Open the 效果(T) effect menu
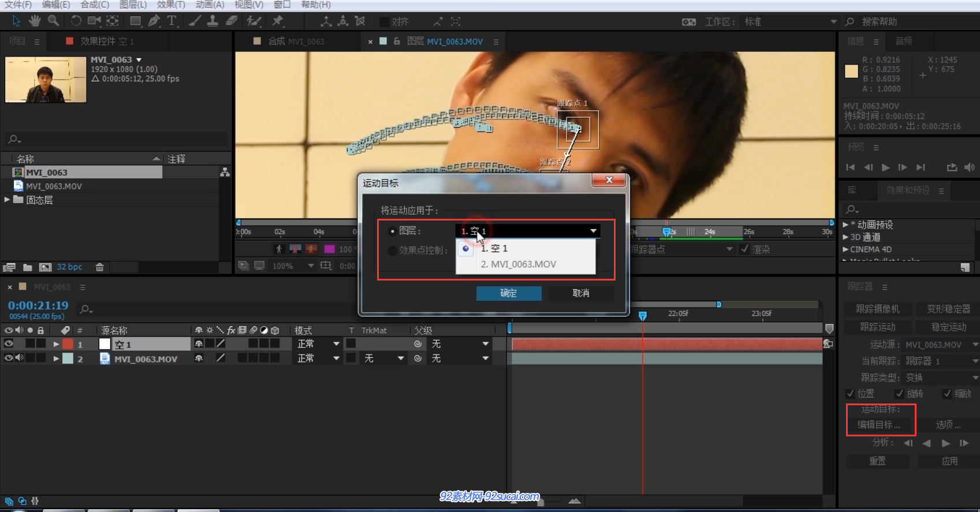Viewport: 980px width, 512px height. coord(171,5)
